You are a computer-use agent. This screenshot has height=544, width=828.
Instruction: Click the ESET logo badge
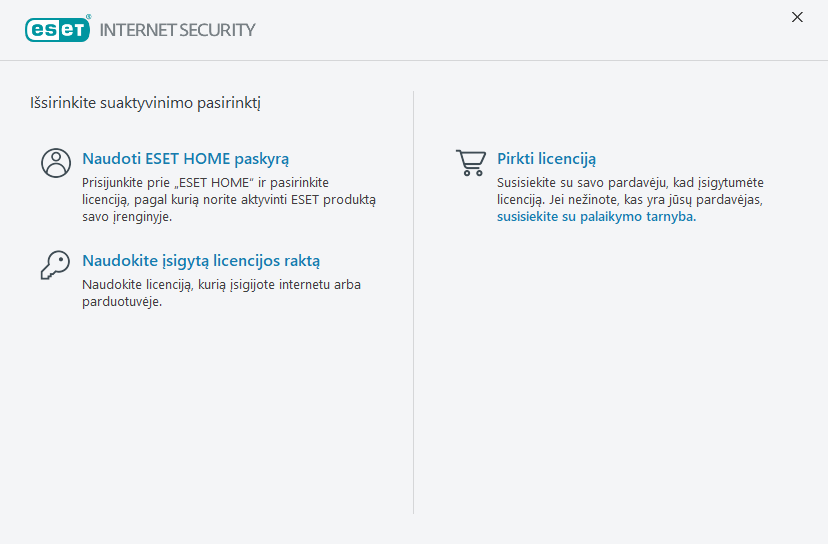tap(57, 29)
